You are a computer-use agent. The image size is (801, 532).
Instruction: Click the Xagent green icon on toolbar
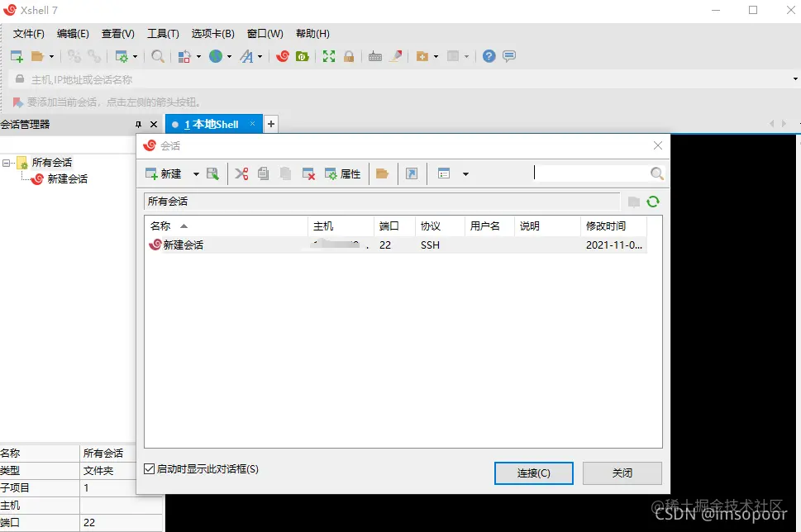click(x=301, y=56)
